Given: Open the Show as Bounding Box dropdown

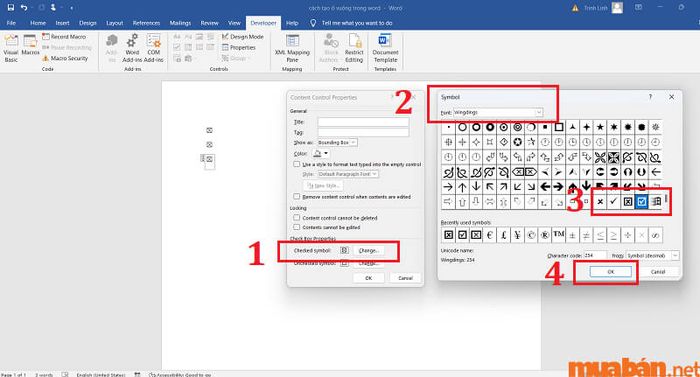Looking at the screenshot, I should [337, 142].
